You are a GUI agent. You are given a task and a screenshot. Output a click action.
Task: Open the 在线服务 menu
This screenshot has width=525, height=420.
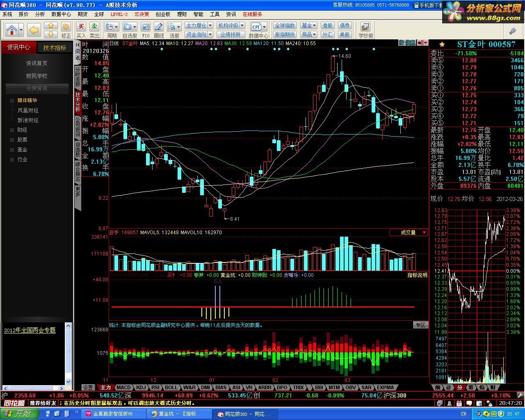pos(252,14)
